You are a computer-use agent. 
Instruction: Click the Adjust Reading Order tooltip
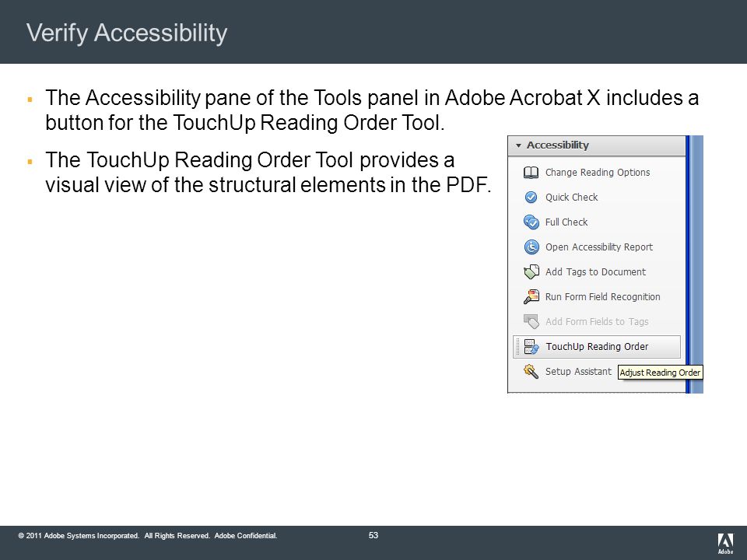[x=661, y=373]
